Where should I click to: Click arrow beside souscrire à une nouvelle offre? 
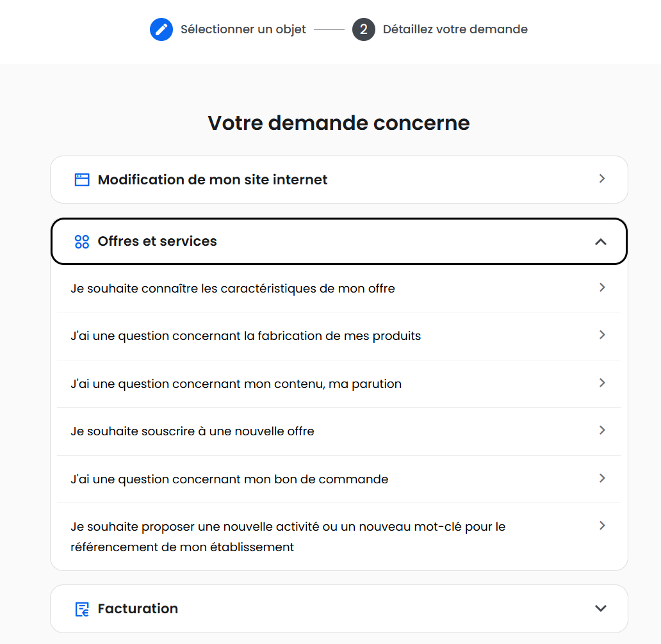point(601,431)
